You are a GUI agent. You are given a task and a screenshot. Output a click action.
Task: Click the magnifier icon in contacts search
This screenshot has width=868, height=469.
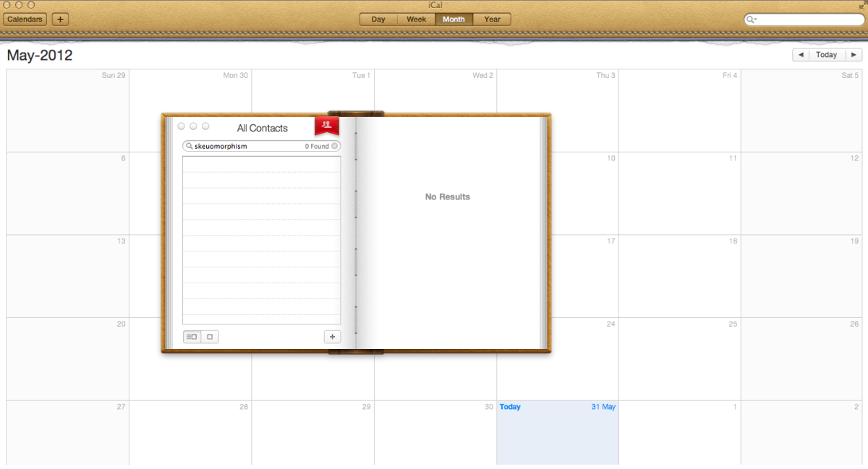(189, 146)
